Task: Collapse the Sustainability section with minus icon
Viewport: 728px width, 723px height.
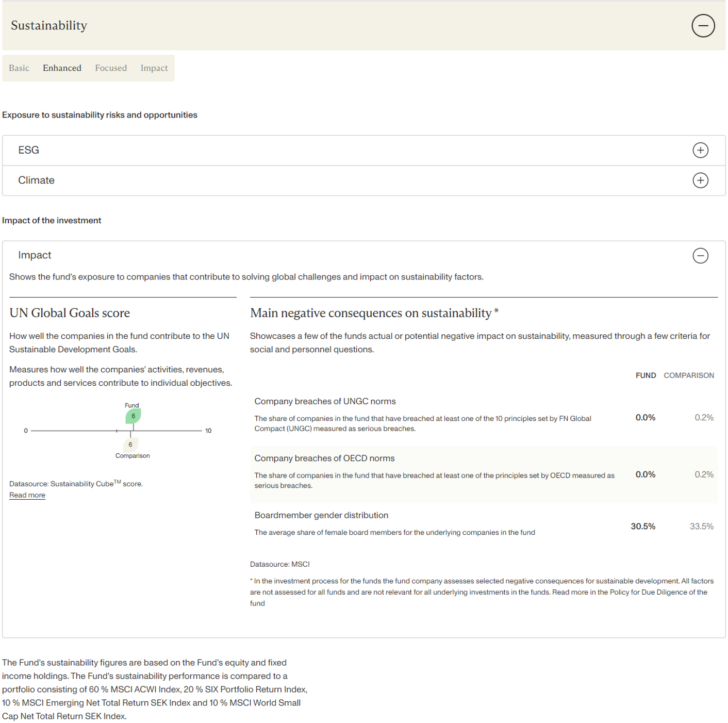Action: (x=703, y=26)
